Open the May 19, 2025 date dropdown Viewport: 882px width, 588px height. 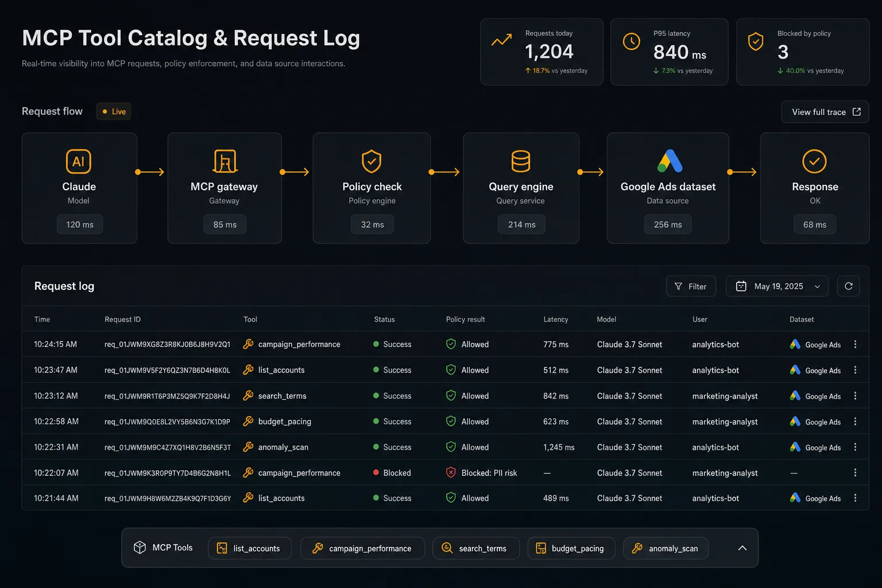pyautogui.click(x=777, y=286)
